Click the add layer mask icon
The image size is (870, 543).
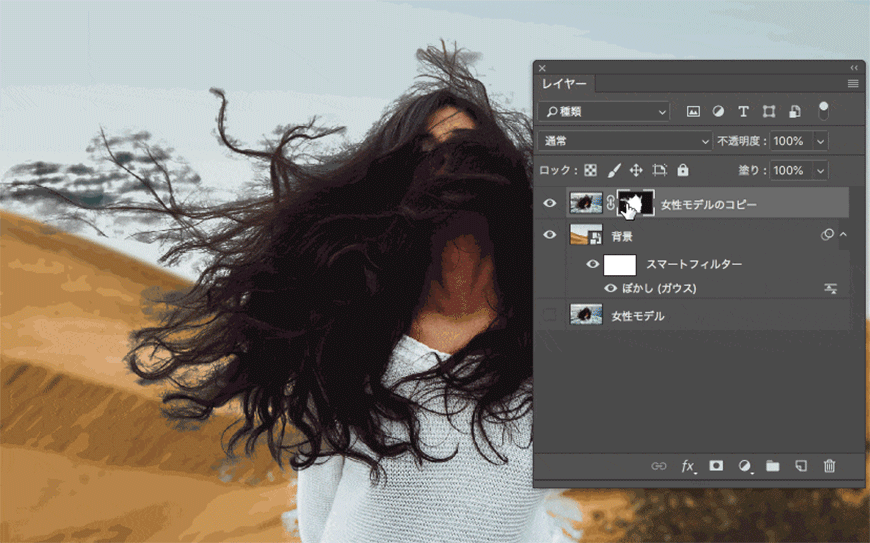click(716, 466)
